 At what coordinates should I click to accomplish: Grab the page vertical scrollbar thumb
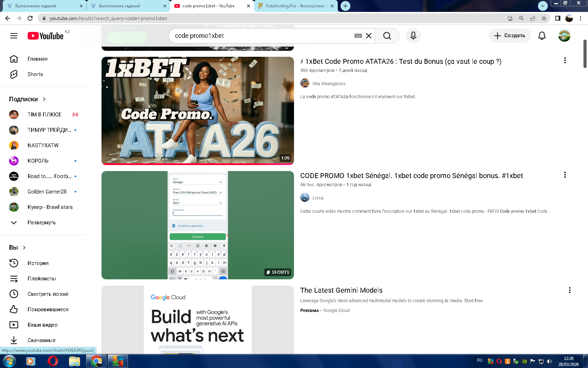tap(585, 54)
